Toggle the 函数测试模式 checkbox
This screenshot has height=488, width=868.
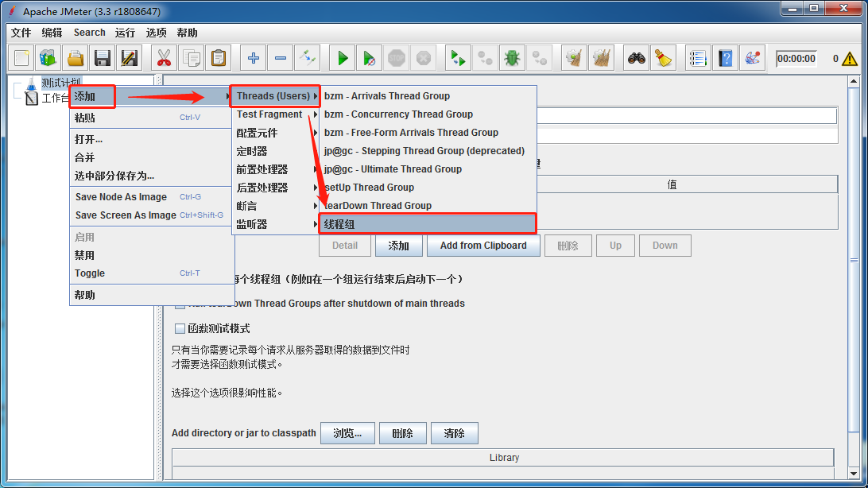tap(180, 329)
